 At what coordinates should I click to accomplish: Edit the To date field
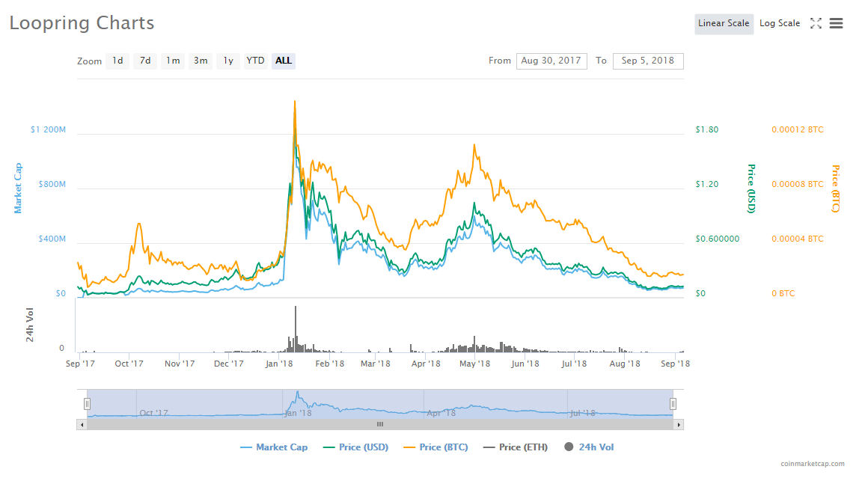coord(648,61)
